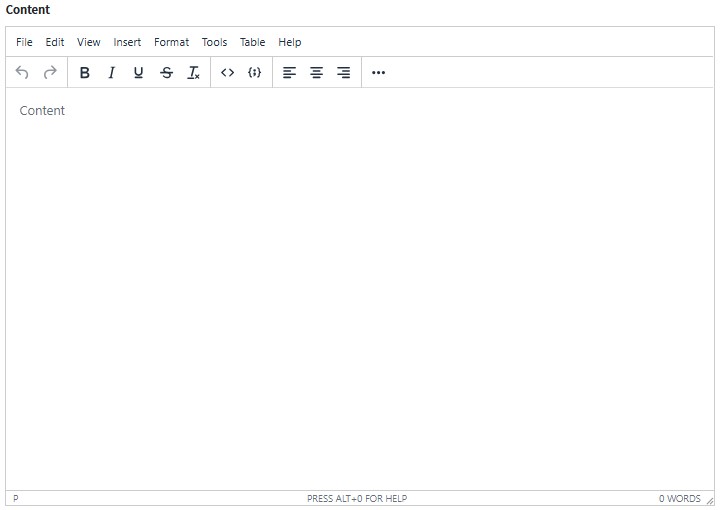Viewport: 721px width, 510px height.
Task: Align text left
Action: click(289, 73)
